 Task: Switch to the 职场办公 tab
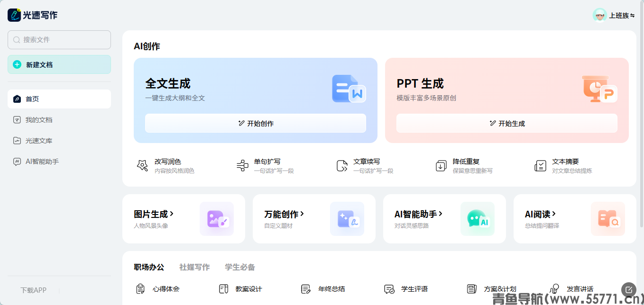click(x=149, y=267)
